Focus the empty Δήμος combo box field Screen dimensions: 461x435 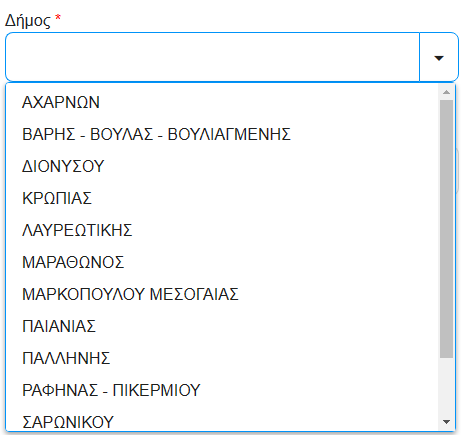[212, 57]
